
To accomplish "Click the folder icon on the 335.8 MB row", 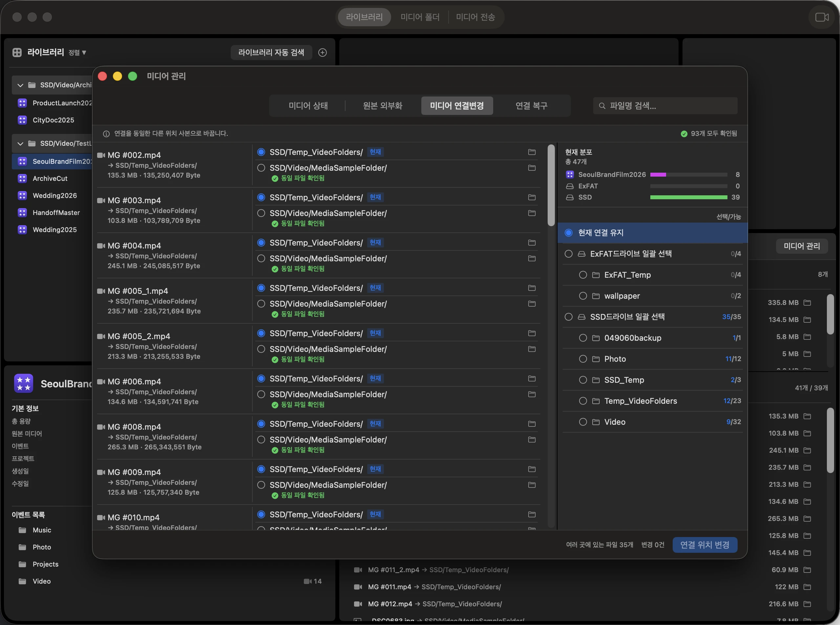I will (x=807, y=303).
